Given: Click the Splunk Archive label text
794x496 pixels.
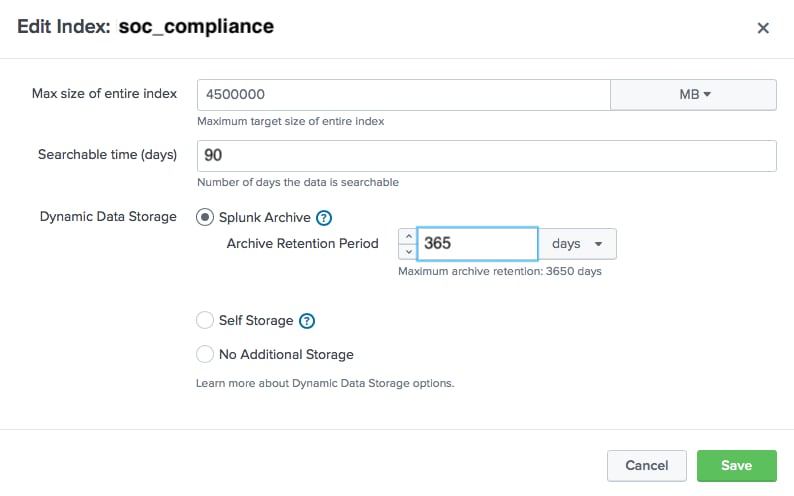Looking at the screenshot, I should (265, 218).
